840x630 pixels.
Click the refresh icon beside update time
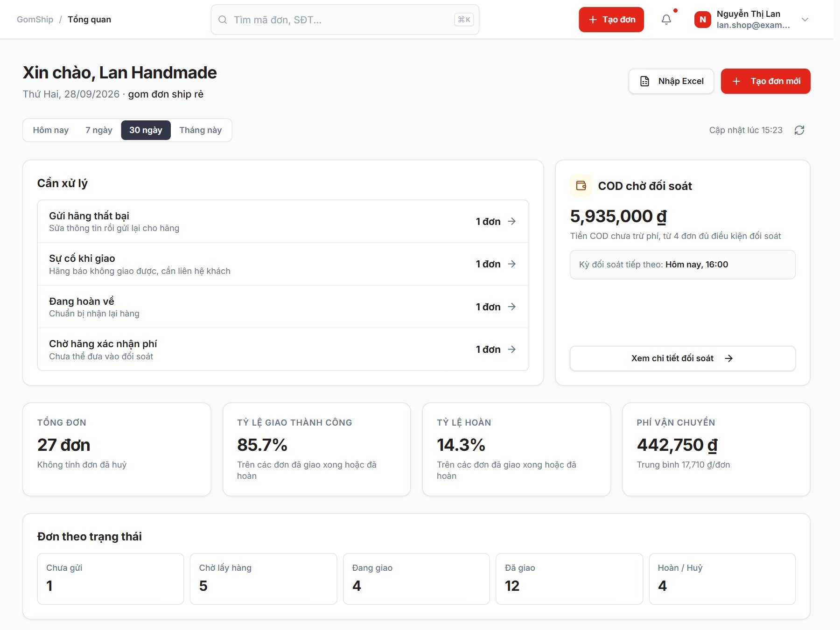tap(799, 130)
